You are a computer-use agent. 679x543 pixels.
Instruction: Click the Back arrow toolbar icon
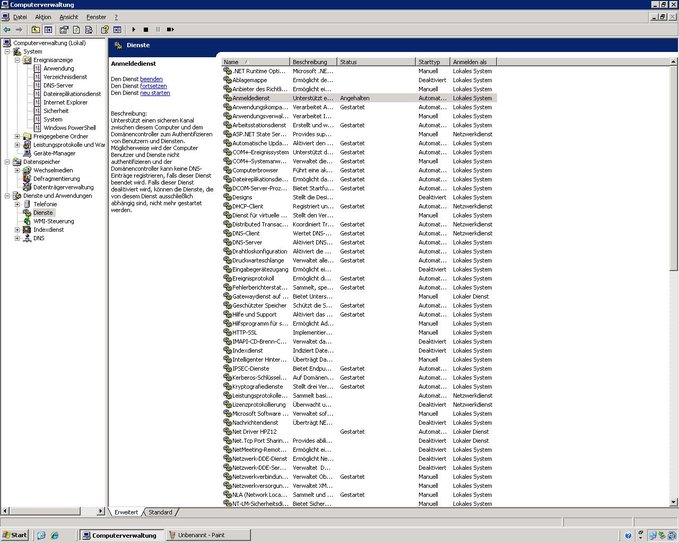point(7,29)
